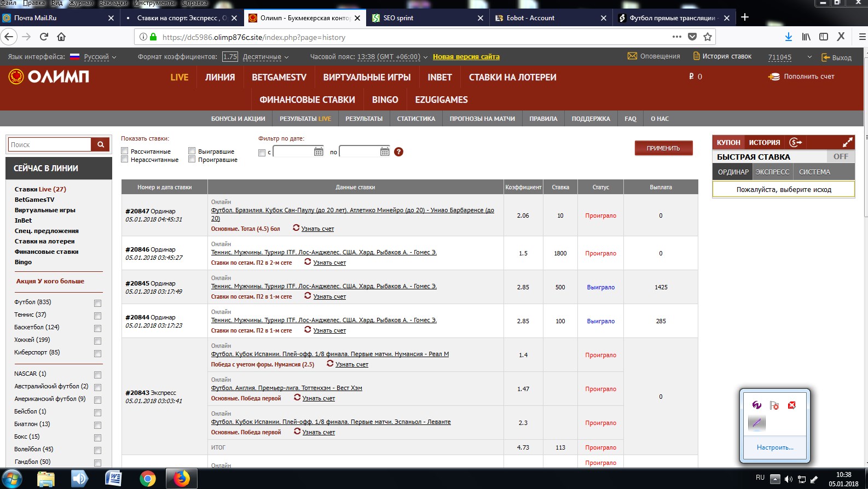Open История ставок in top bar
868x489 pixels.
[722, 56]
